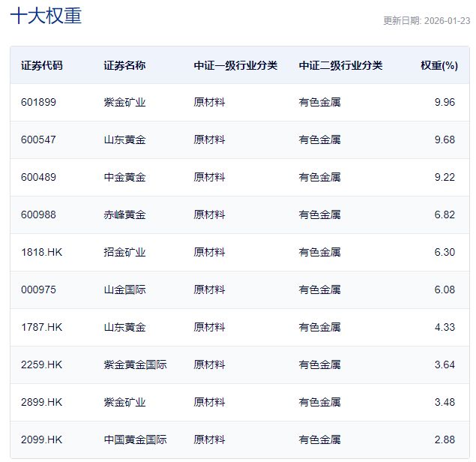Select security code 2099.HK

41,439
